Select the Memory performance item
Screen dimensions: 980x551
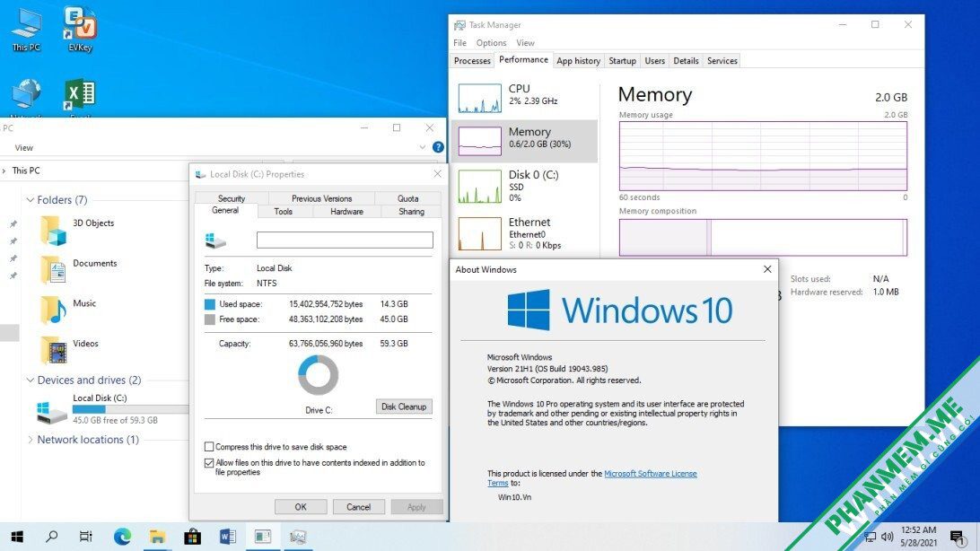coord(524,141)
